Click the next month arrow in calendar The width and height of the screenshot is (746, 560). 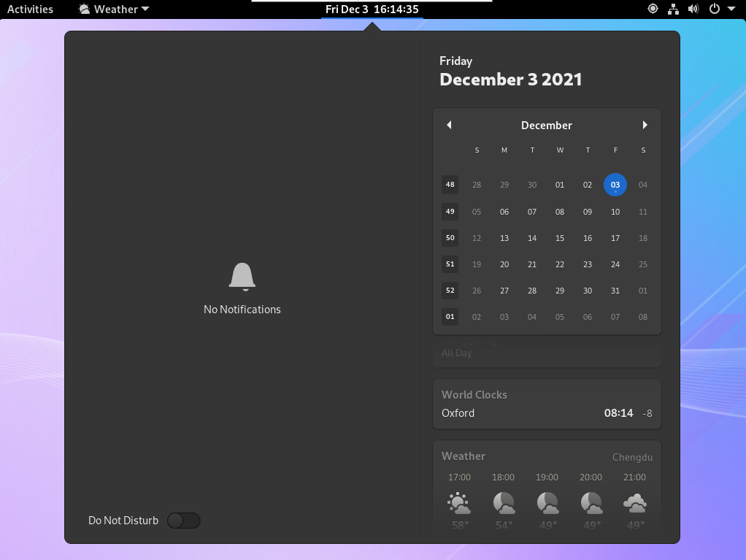[645, 125]
